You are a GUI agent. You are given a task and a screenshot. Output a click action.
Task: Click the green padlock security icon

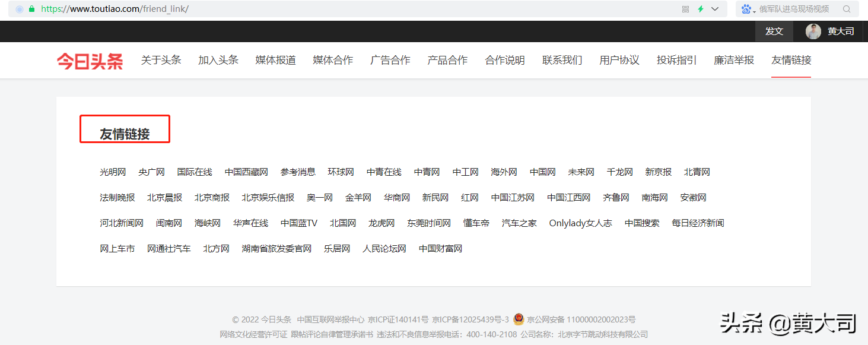(x=32, y=10)
